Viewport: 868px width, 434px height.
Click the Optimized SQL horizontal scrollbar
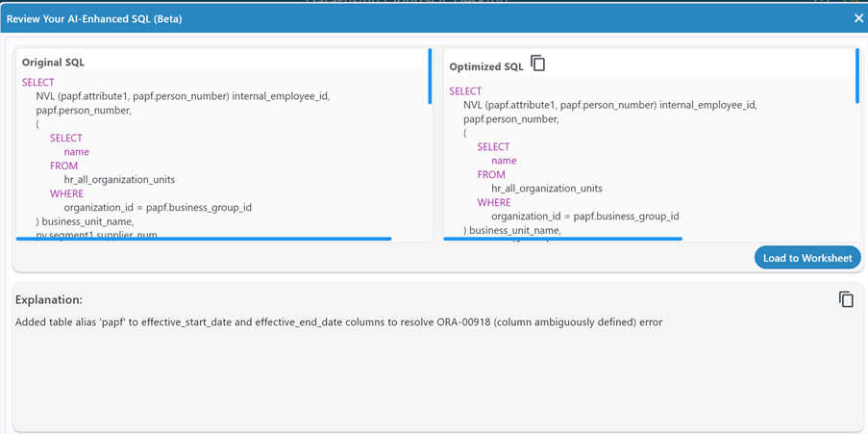(x=563, y=239)
